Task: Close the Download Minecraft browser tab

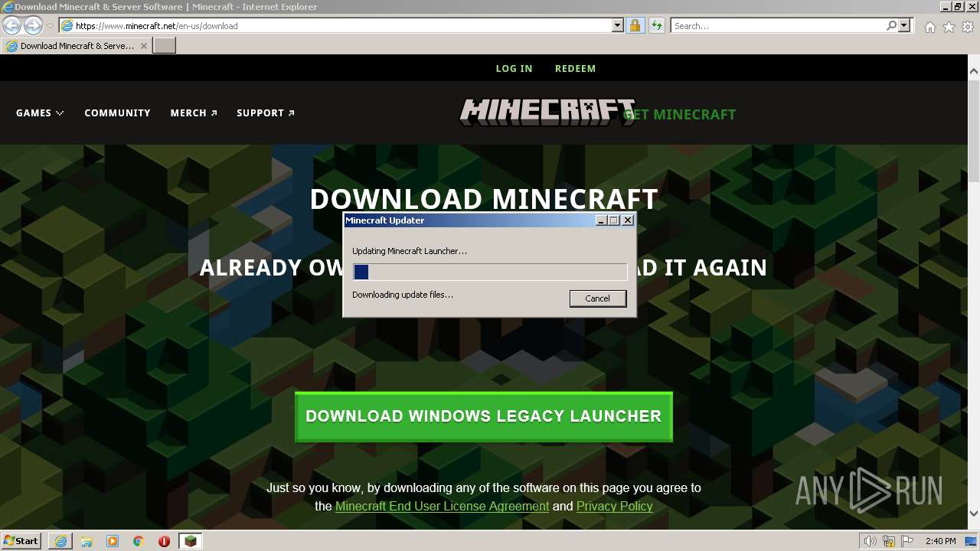Action: (143, 45)
